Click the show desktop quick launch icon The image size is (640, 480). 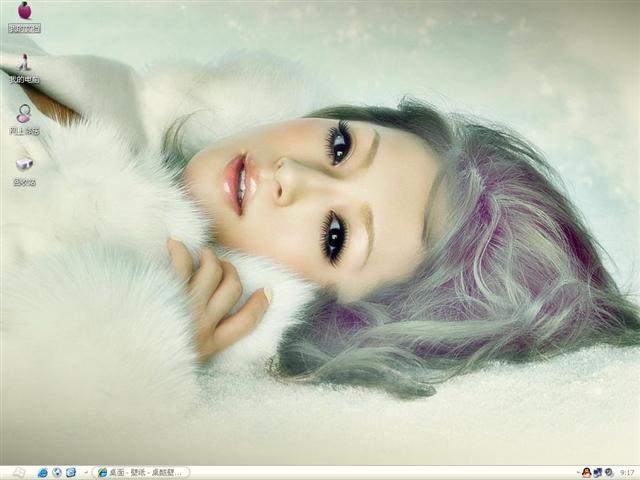[x=71, y=473]
